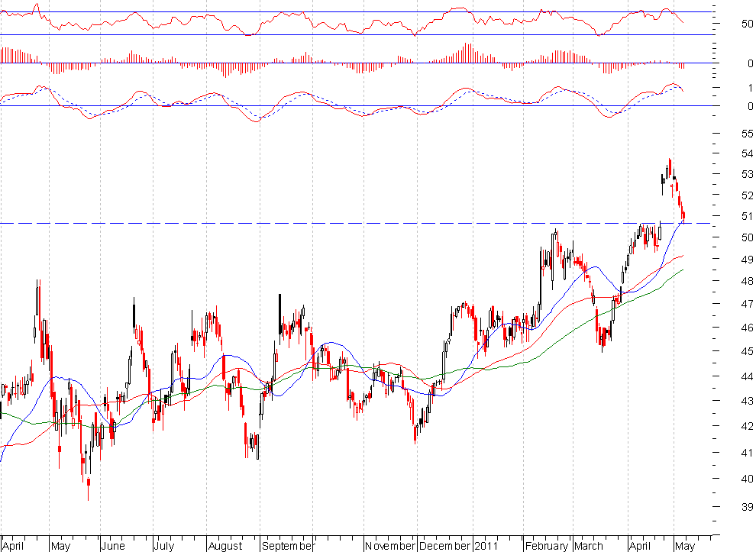Click the 42 price axis value

pos(748,426)
